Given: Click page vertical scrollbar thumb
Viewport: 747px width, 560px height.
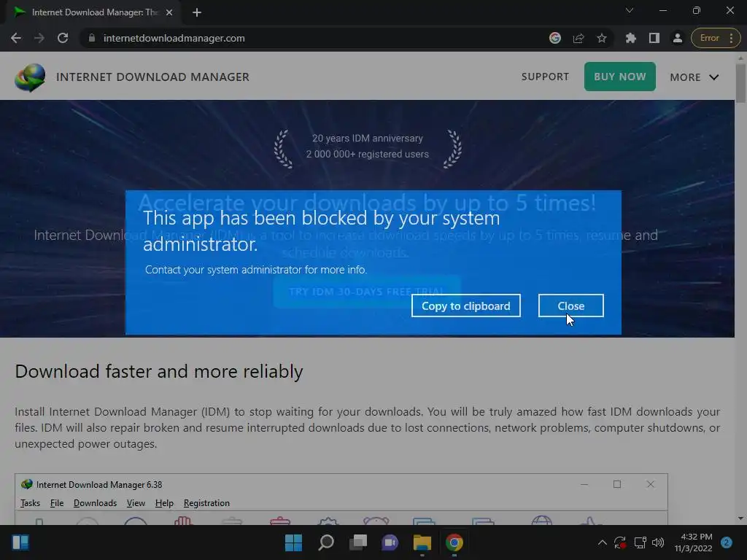Looking at the screenshot, I should coord(740,83).
